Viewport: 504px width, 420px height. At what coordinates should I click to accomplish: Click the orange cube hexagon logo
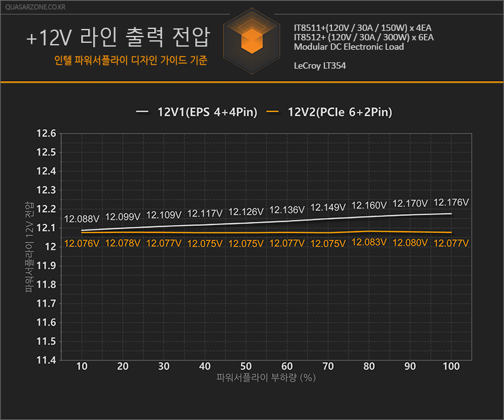251,41
